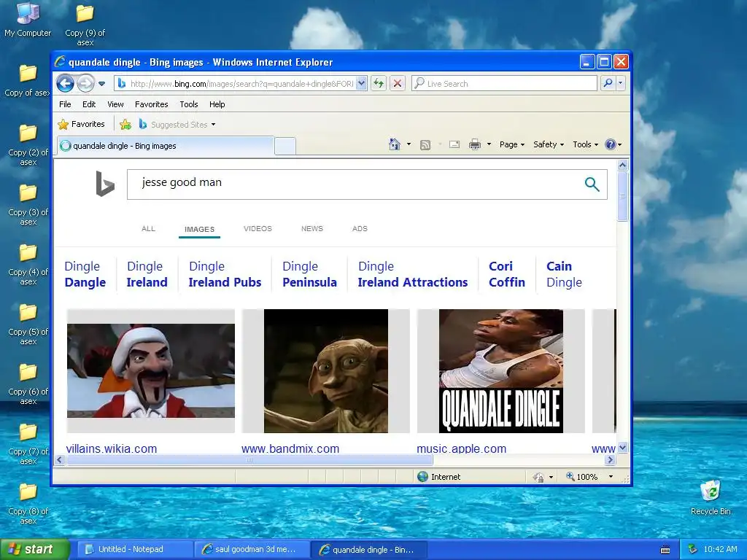Image resolution: width=747 pixels, height=560 pixels.
Task: Open the Dobby elf image thumbnail
Action: [326, 371]
